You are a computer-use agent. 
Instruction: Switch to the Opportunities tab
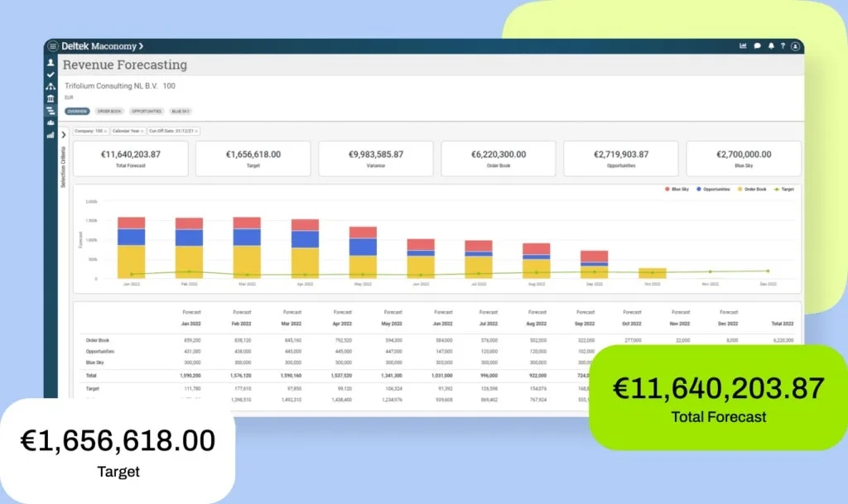147,111
